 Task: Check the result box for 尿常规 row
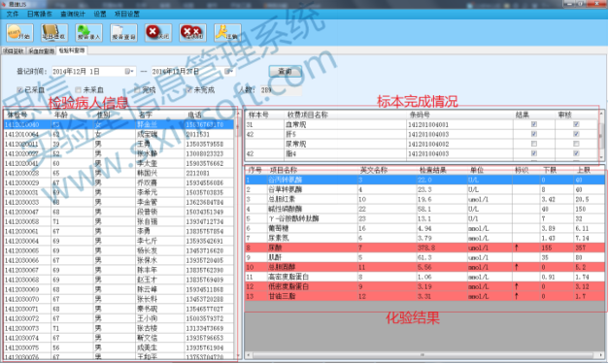(x=534, y=144)
